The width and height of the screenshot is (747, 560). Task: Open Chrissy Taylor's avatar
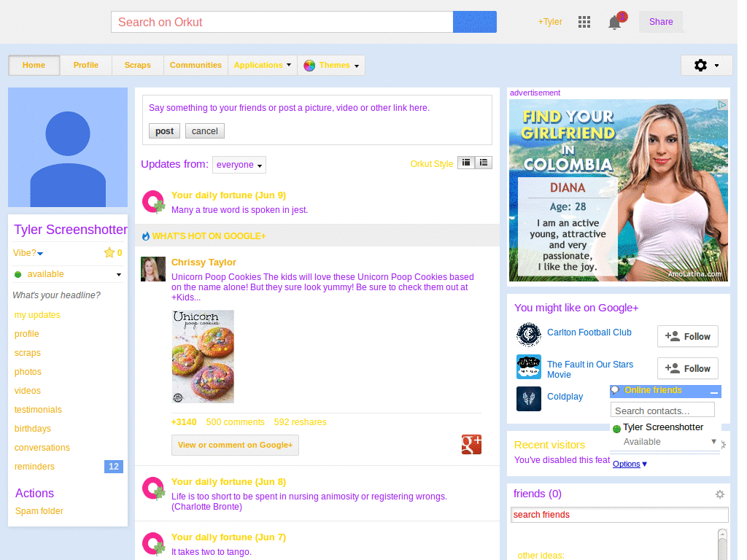[153, 269]
